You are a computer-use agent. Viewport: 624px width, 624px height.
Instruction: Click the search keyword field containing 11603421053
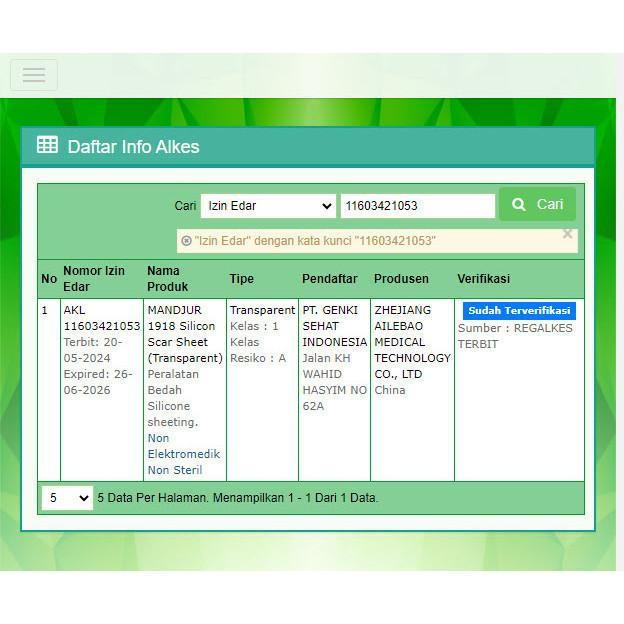(x=417, y=206)
